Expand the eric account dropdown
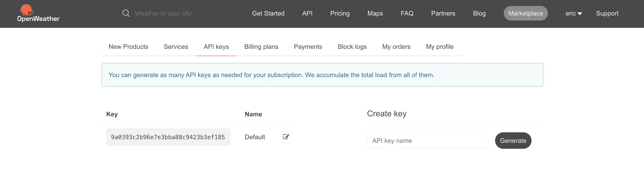 573,13
